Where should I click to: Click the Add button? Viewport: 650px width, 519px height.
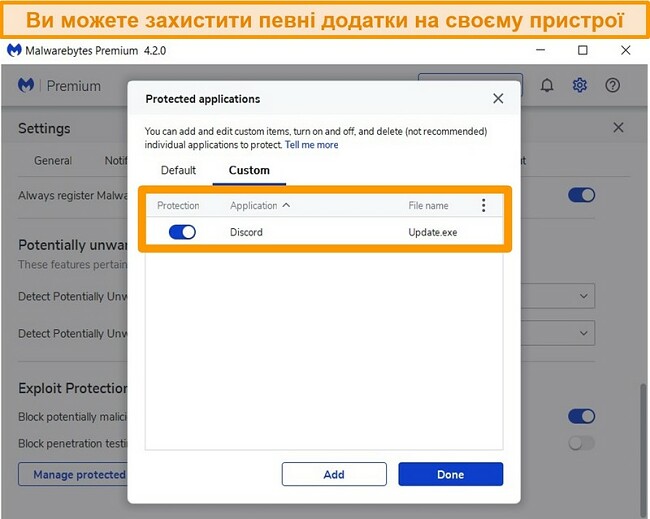334,474
